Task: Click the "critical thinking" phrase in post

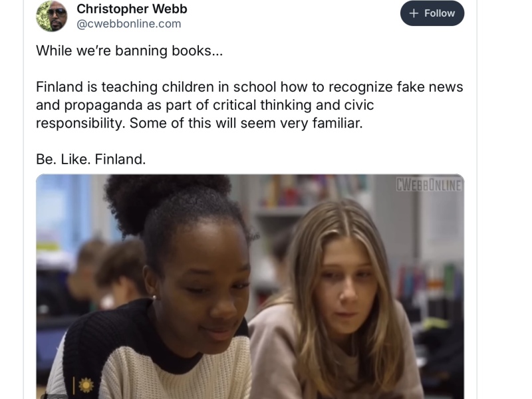Action: [262, 105]
